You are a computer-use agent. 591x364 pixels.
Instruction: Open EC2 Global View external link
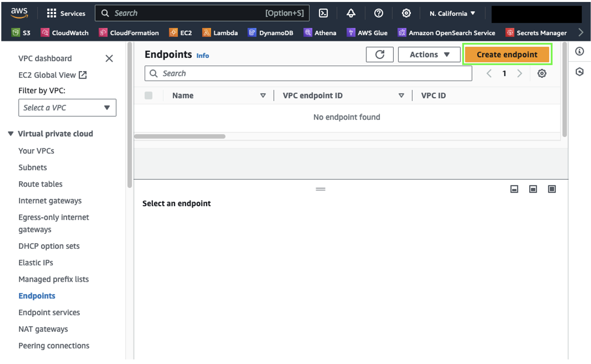53,75
